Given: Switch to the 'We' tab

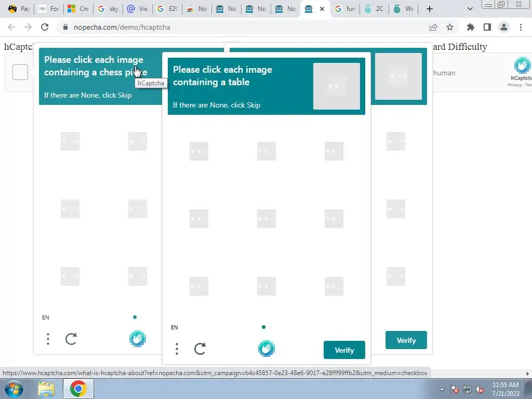Looking at the screenshot, I should pos(404,9).
